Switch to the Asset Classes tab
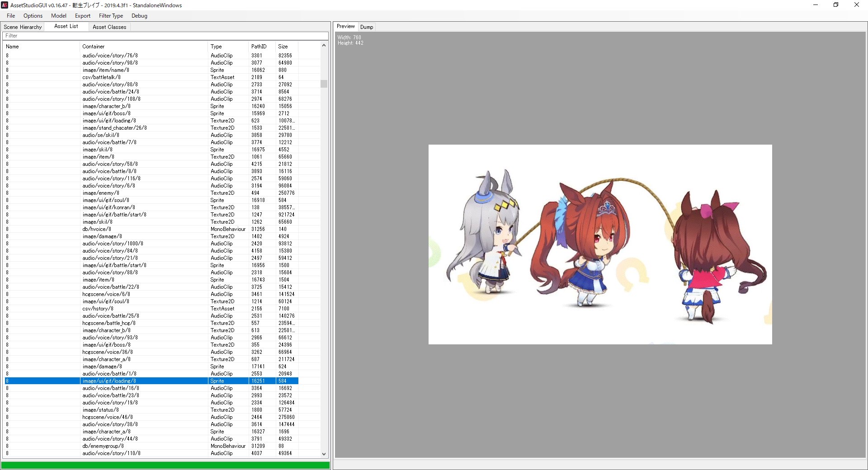 (109, 27)
